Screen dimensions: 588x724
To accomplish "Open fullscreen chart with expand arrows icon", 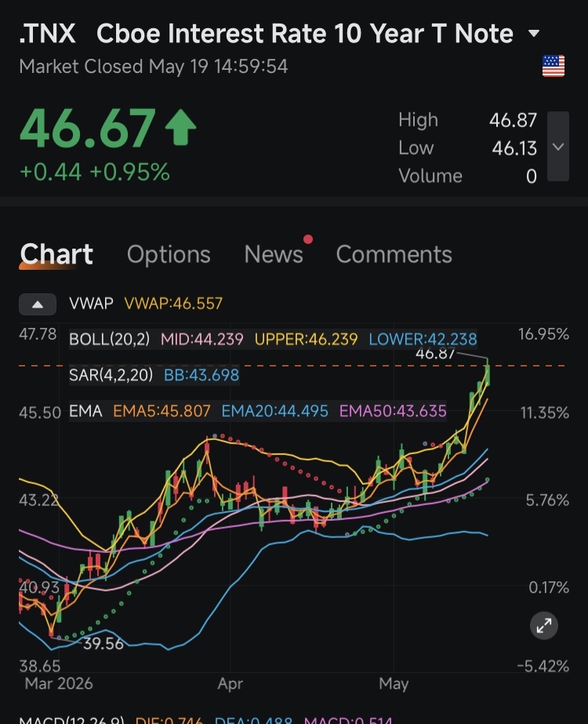I will pos(543,626).
